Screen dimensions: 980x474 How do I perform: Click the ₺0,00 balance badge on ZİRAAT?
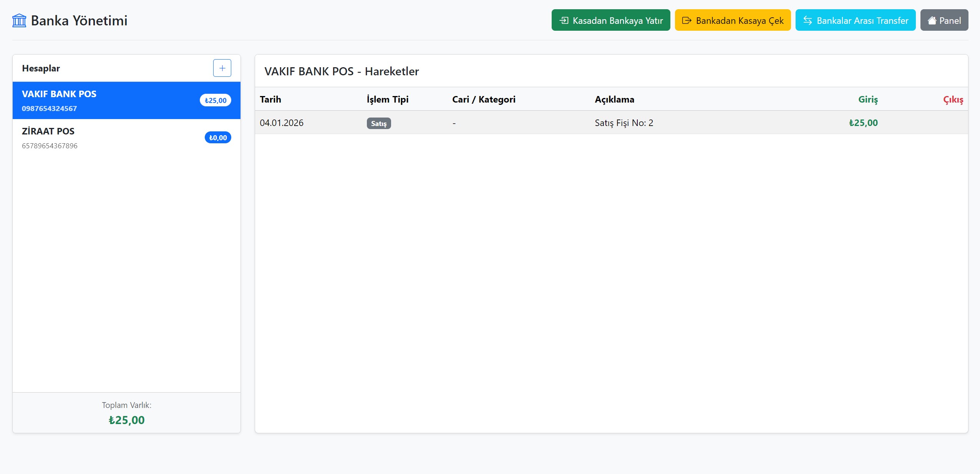[217, 138]
